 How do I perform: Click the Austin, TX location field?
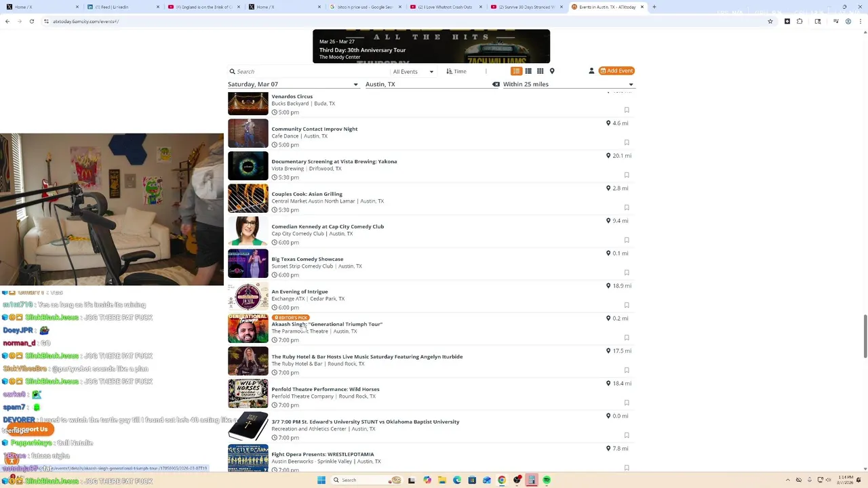427,84
